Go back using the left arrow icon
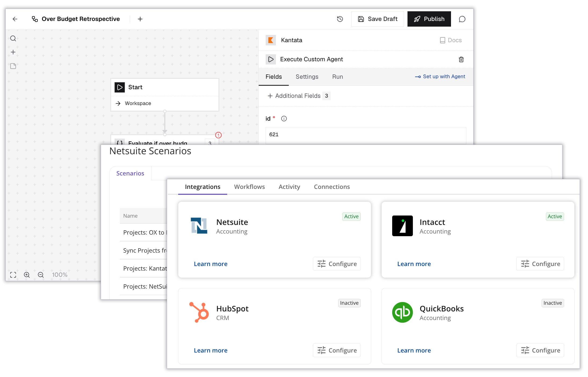Screen dimensions: 588x377 pyautogui.click(x=15, y=19)
